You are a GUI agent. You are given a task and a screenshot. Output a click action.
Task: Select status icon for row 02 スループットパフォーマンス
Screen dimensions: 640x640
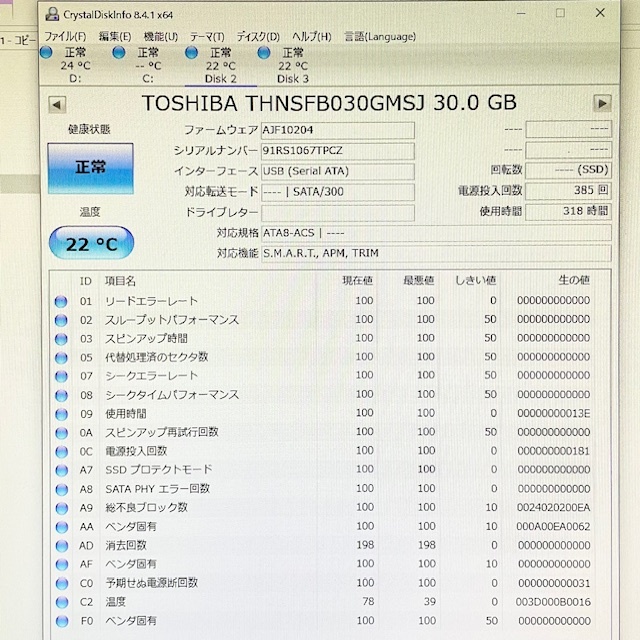click(61, 320)
